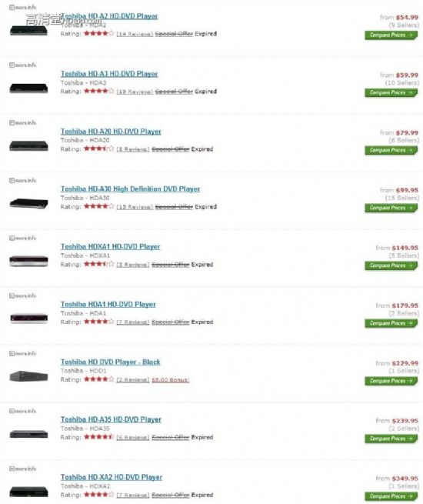The width and height of the screenshot is (423, 504).
Task: Expand more info for Toshiba HDXA1
Action: tap(23, 239)
